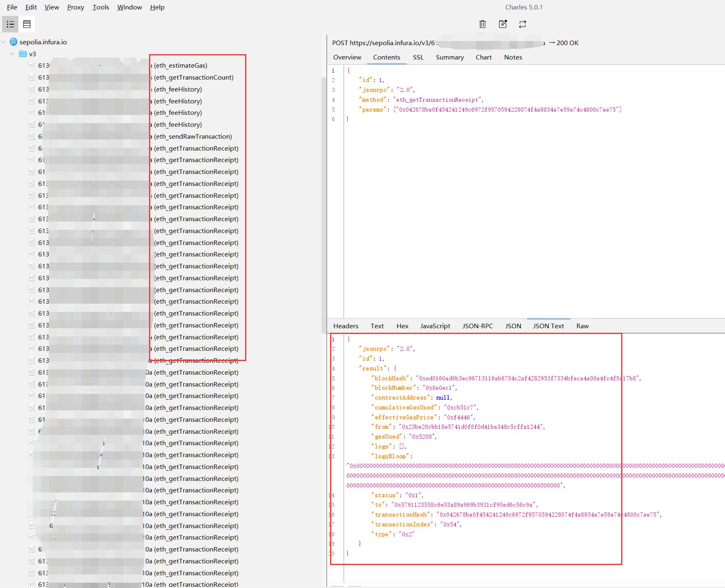Open the Summary tab

pyautogui.click(x=450, y=57)
